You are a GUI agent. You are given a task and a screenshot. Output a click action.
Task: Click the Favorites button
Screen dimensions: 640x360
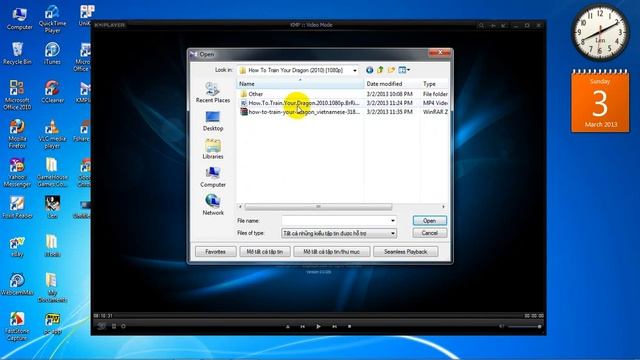point(216,252)
